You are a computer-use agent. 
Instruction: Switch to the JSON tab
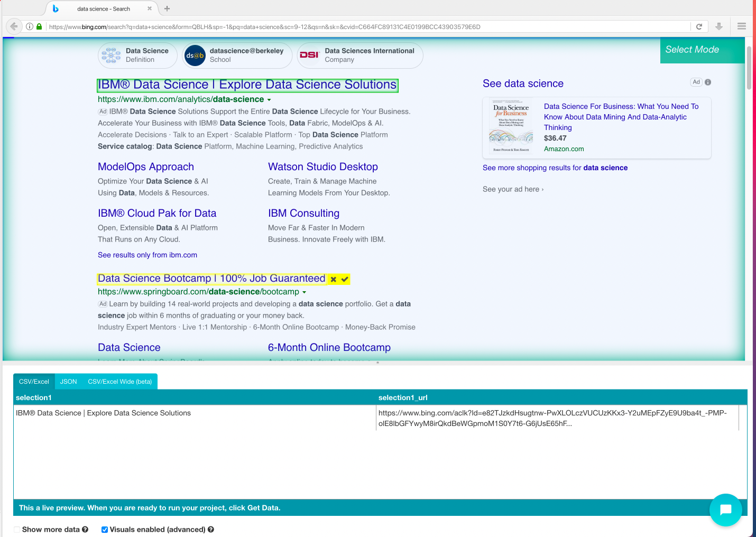[69, 382]
